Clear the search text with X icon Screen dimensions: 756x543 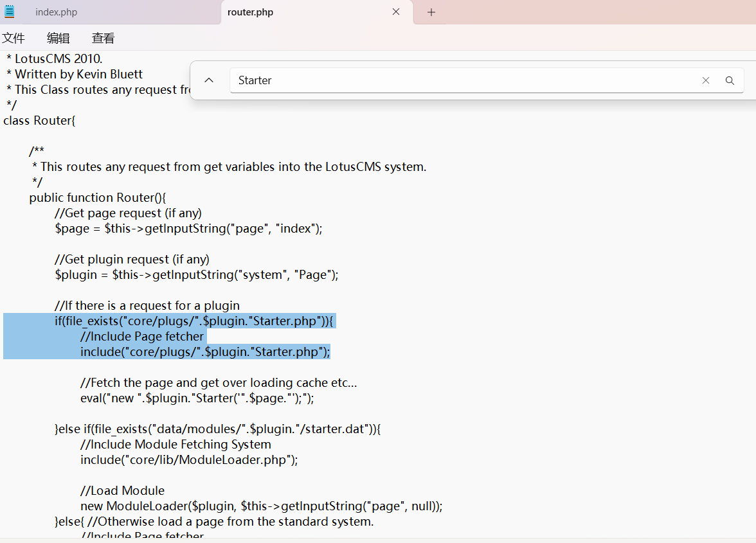(706, 80)
